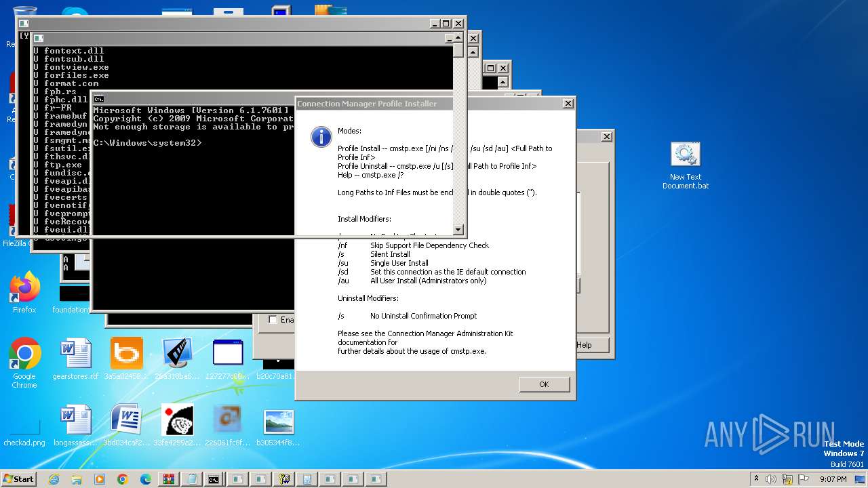868x488 pixels.
Task: Click the 'Uninstall Modifiers:' heading
Action: click(368, 298)
